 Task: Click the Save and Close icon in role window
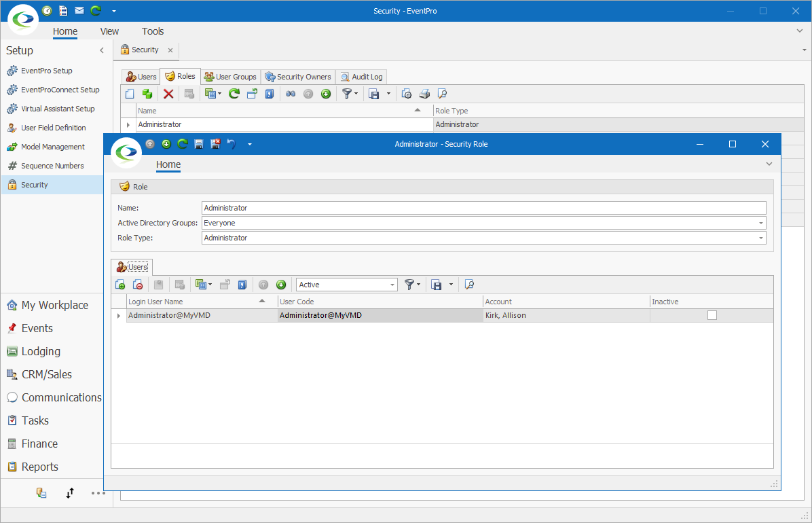215,144
